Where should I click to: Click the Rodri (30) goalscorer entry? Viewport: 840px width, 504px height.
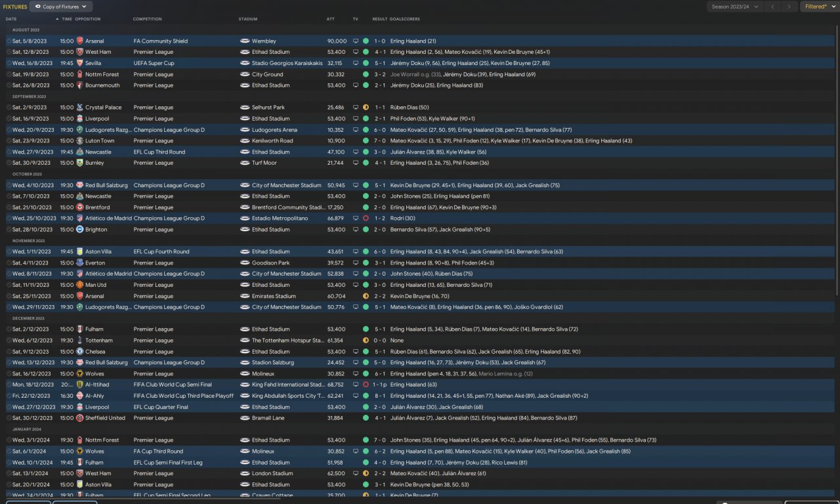click(x=404, y=219)
